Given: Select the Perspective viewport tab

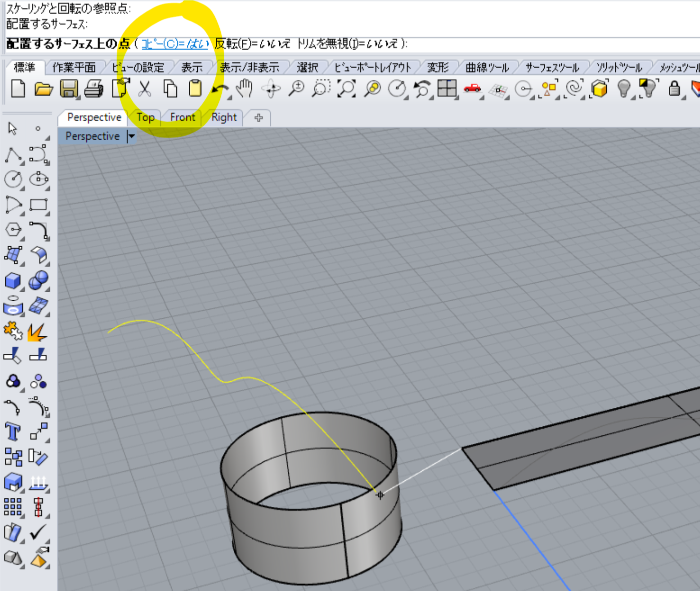Looking at the screenshot, I should pyautogui.click(x=94, y=118).
